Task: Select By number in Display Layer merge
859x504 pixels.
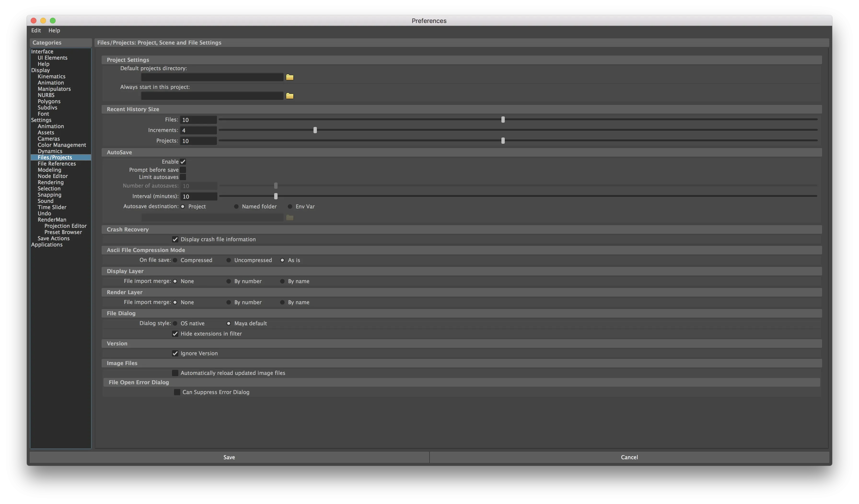Action: [228, 281]
